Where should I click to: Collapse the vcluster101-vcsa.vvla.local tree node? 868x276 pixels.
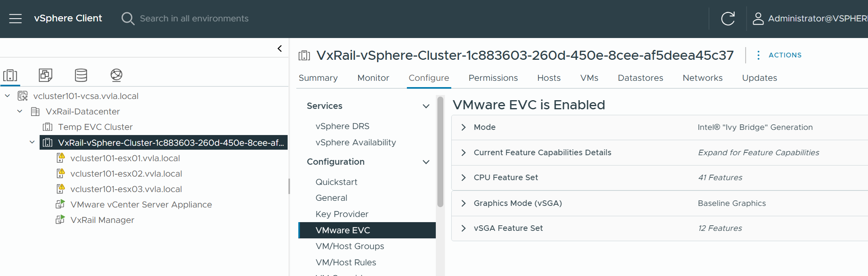[x=7, y=96]
